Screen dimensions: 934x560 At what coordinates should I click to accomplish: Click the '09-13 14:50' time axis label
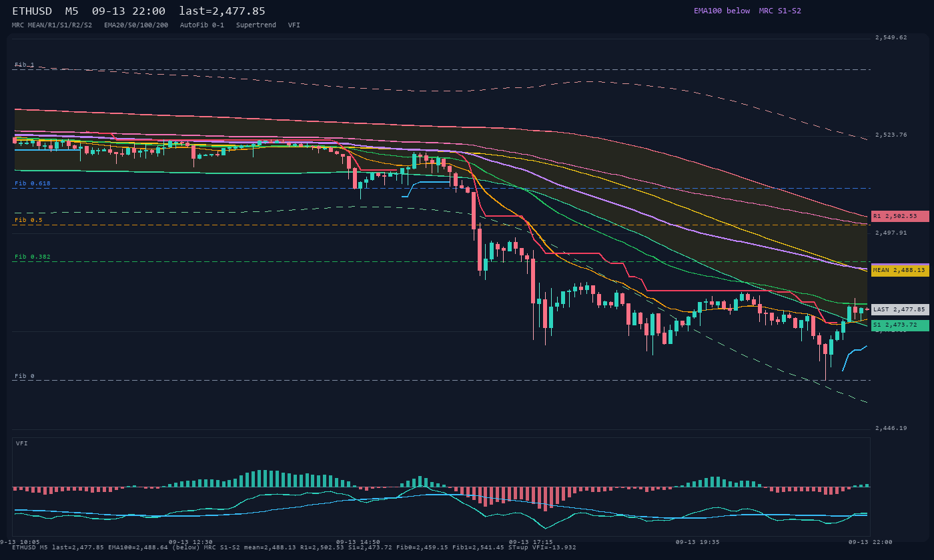pos(358,542)
